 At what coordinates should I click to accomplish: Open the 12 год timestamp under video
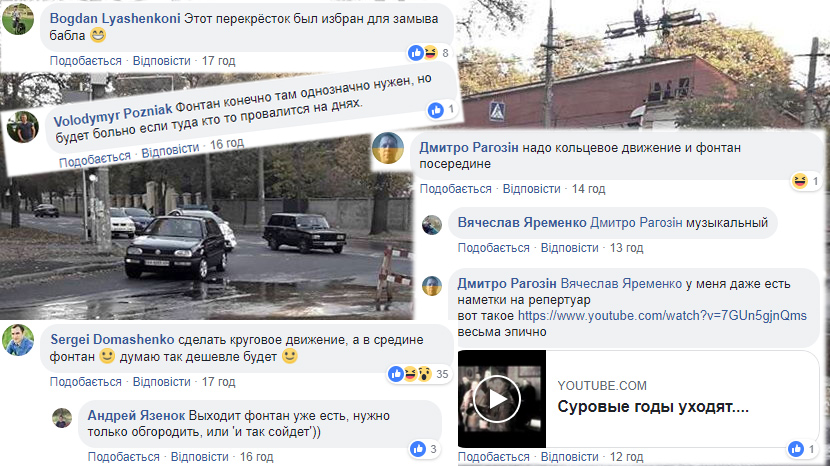pos(626,456)
